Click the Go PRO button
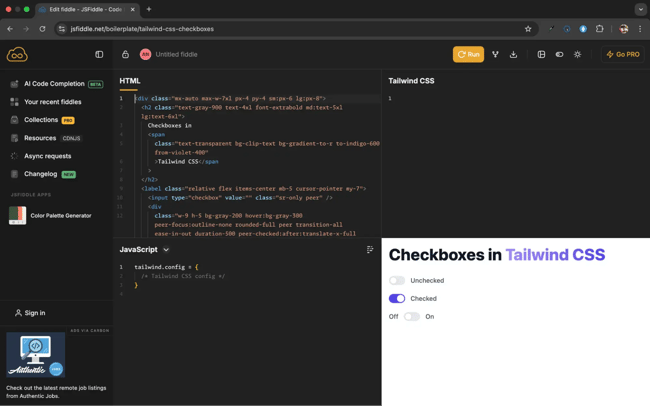Screen dimensions: 650x406 (623, 55)
